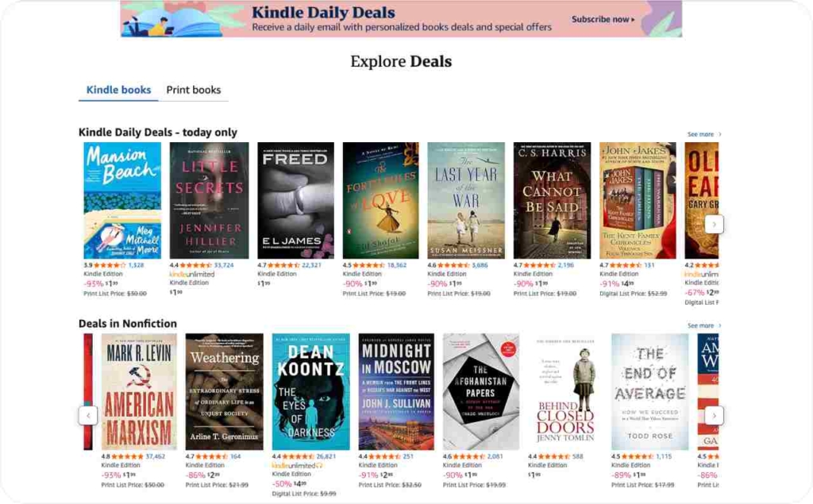Click the Kindle Unlimited badge under Little Secrets

[192, 275]
